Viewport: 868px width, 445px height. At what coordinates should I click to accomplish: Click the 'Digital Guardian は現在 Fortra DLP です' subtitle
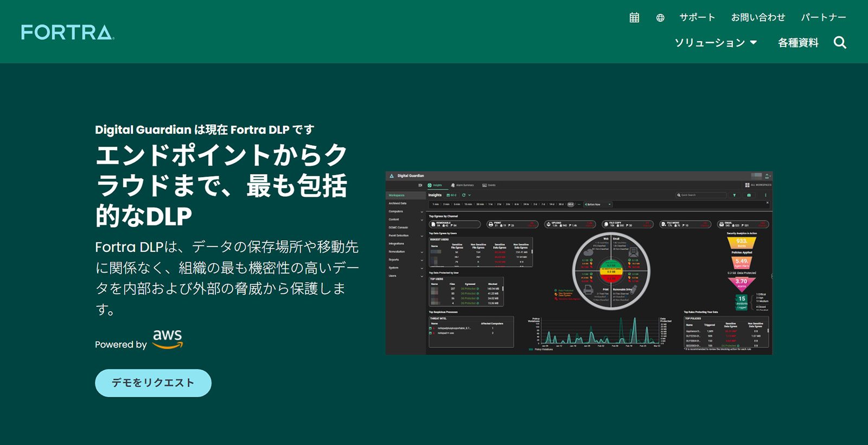(205, 130)
